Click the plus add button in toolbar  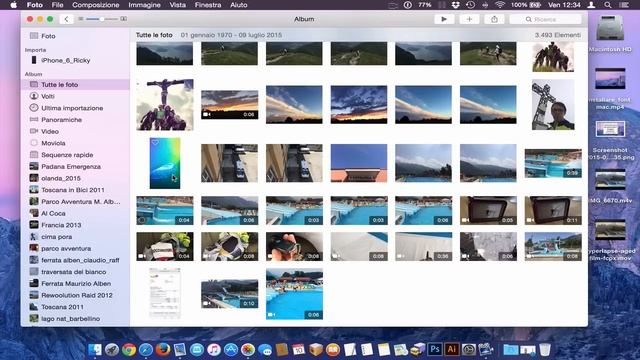[469, 19]
